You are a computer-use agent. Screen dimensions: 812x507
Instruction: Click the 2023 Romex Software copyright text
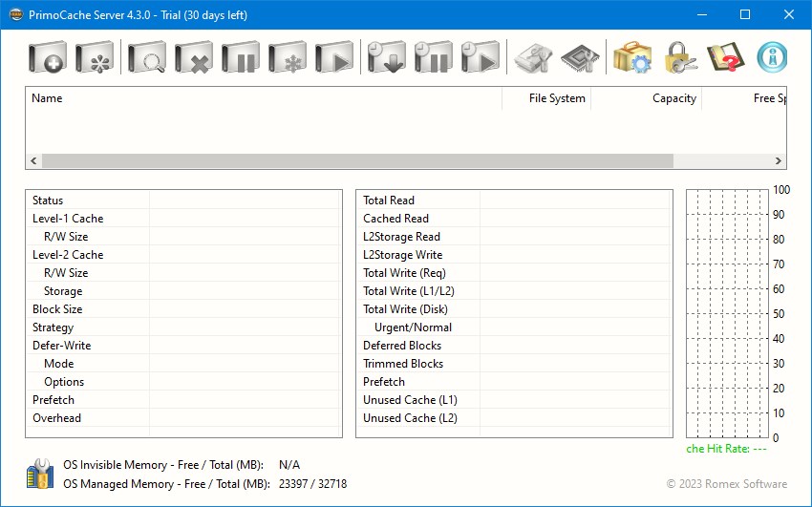[727, 484]
